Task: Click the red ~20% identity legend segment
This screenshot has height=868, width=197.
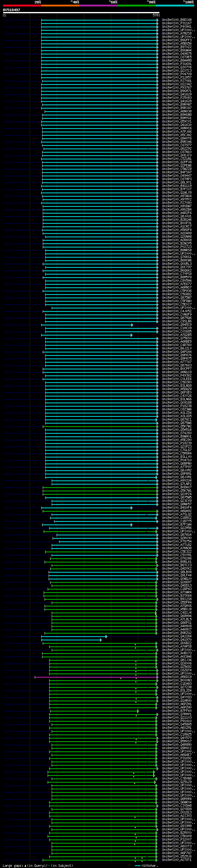Action: coord(22,6)
